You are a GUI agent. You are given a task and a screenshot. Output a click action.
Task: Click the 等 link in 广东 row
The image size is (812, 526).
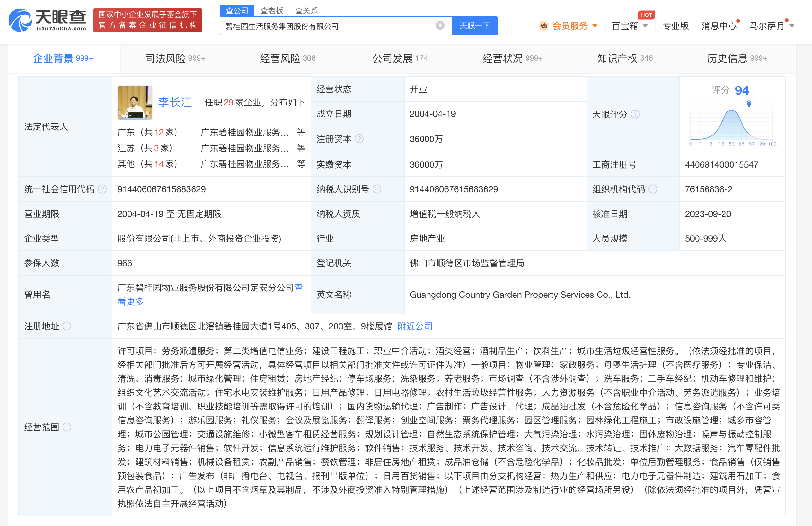301,132
